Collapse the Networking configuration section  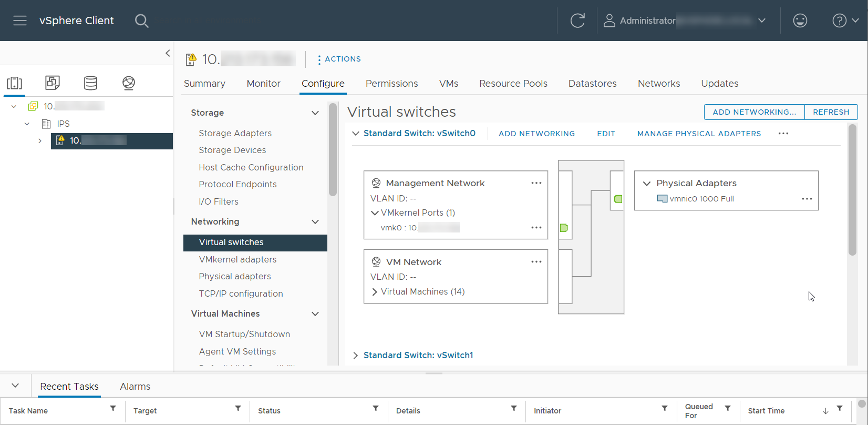(x=315, y=222)
